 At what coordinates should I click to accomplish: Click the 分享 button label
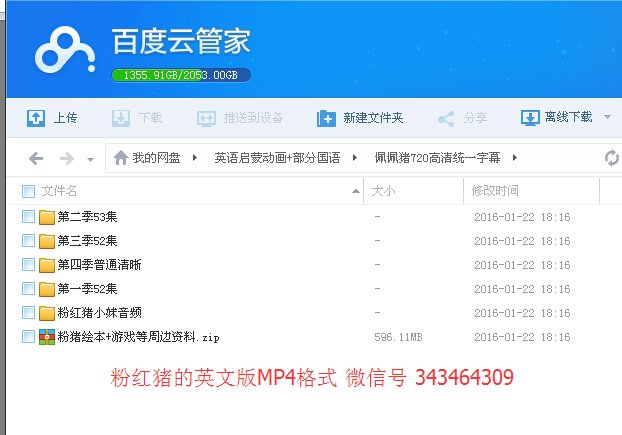pyautogui.click(x=475, y=118)
